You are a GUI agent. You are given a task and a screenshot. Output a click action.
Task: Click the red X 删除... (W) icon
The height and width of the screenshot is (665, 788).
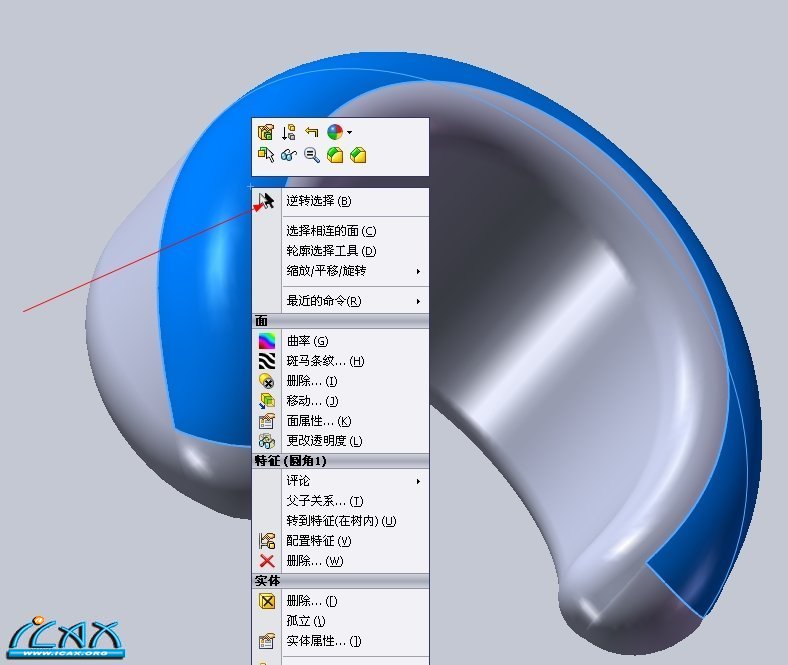[x=267, y=561]
